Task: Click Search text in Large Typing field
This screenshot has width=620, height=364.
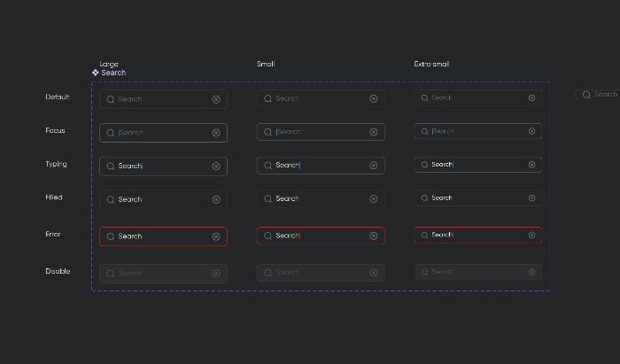Action: point(130,166)
